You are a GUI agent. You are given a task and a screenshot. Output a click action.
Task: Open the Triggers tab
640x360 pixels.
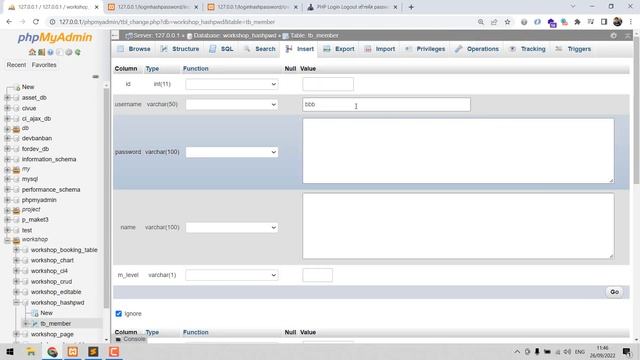(573, 49)
